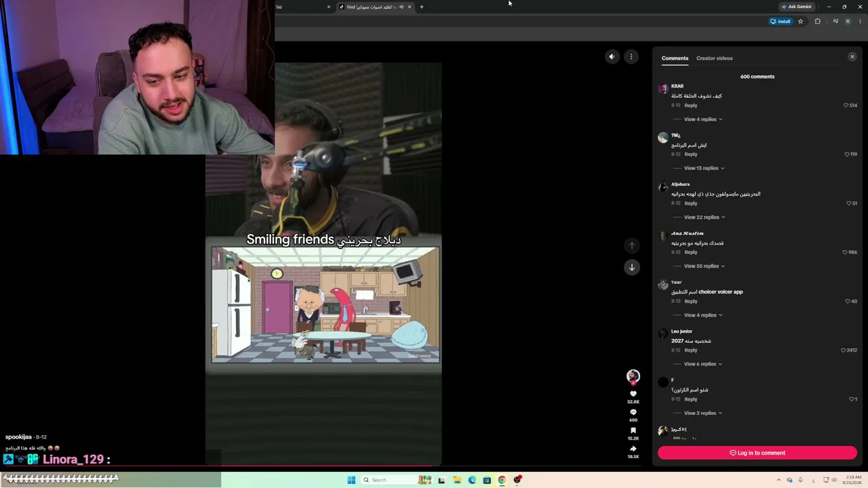Image resolution: width=868 pixels, height=488 pixels.
Task: Open the video creator's profile avatar
Action: [633, 376]
